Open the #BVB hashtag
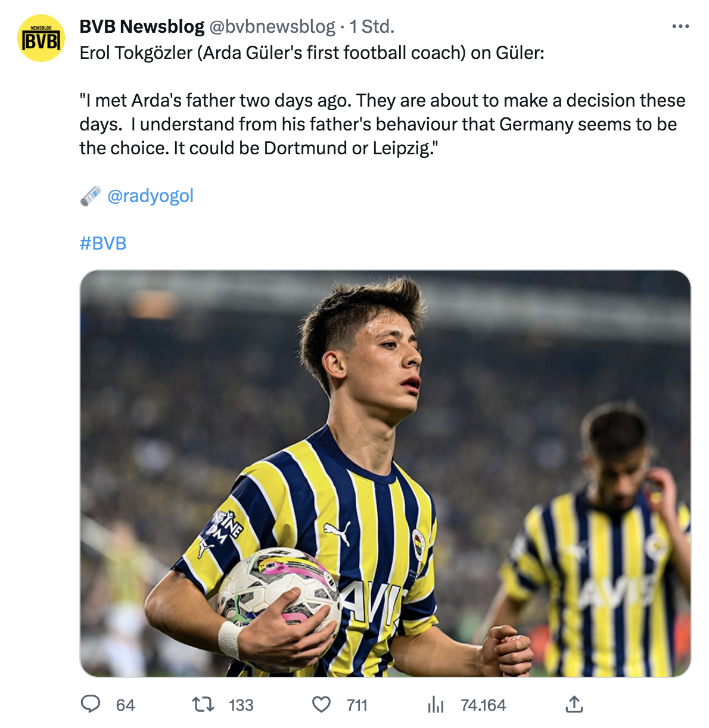Image resolution: width=709 pixels, height=728 pixels. [103, 243]
